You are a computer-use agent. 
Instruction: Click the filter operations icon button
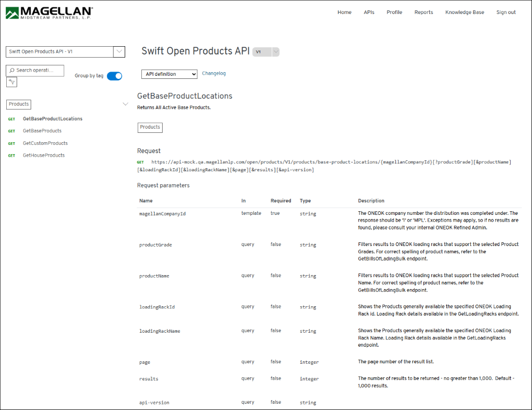pyautogui.click(x=11, y=82)
